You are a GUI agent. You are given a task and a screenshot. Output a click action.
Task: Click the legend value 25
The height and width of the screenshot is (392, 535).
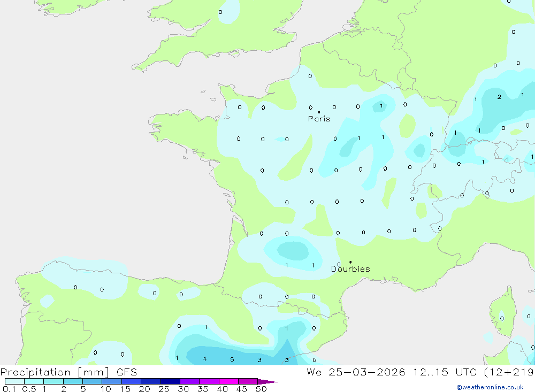tap(164, 389)
